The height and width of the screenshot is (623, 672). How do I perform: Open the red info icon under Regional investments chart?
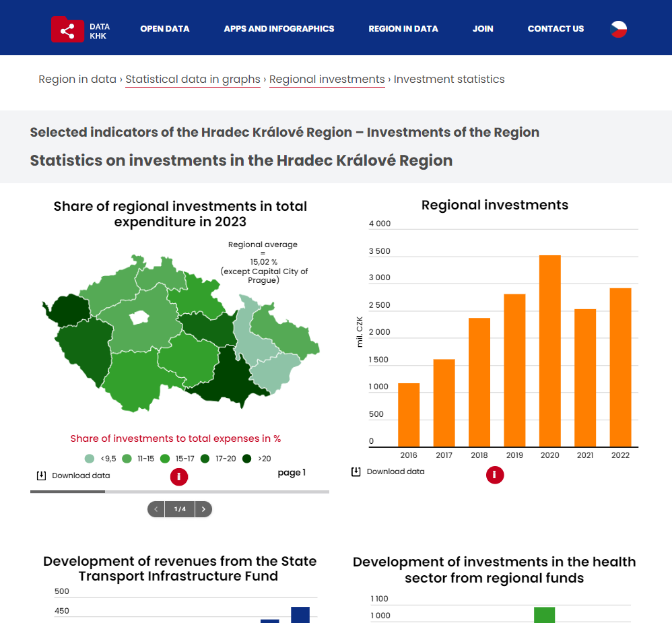click(x=494, y=475)
